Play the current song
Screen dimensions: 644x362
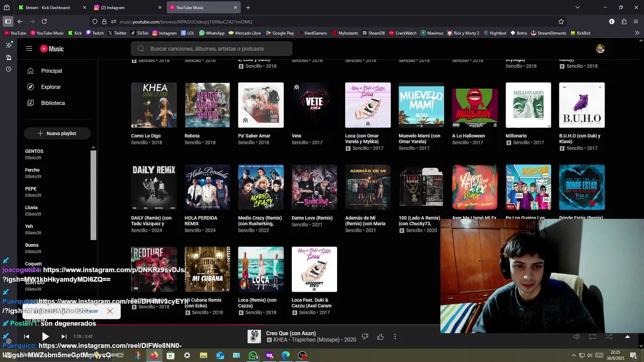click(x=45, y=336)
